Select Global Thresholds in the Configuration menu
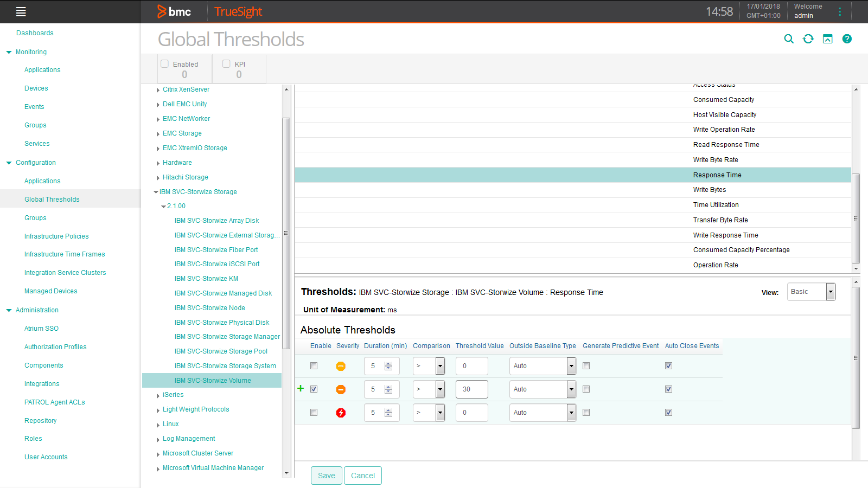Viewport: 868px width, 488px height. 52,199
